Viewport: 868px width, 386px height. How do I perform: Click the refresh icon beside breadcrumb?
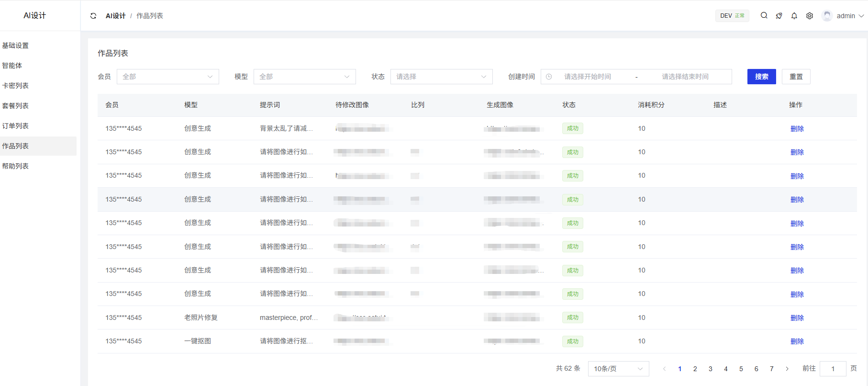(x=93, y=16)
